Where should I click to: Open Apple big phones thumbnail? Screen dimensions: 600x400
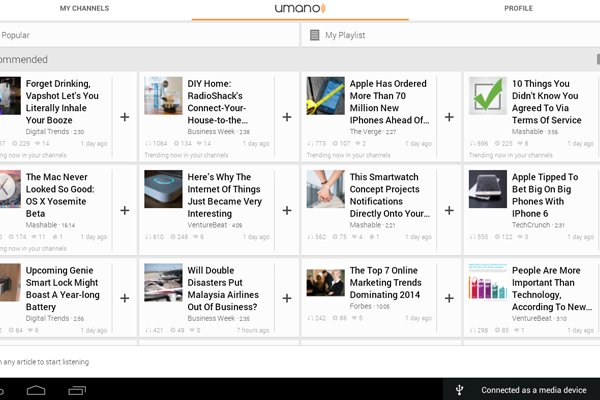click(x=488, y=189)
